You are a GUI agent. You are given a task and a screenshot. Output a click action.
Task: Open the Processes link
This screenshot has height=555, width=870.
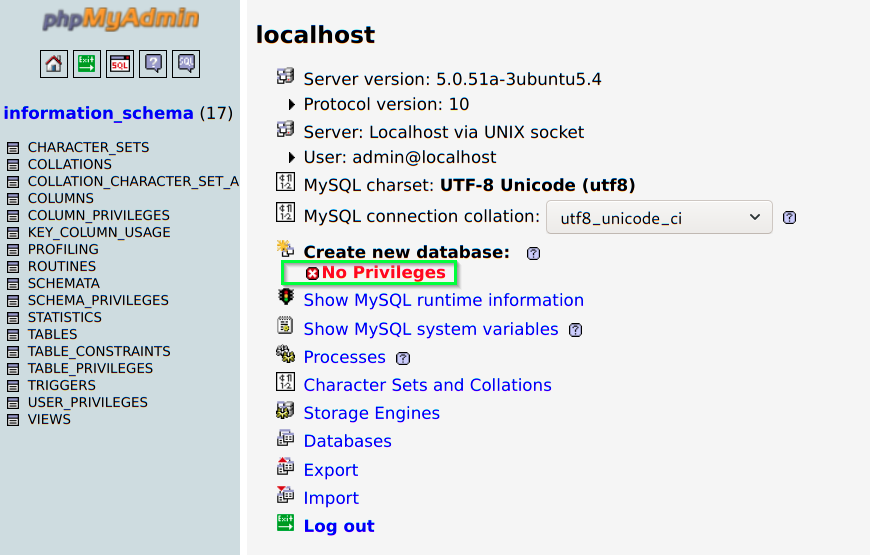[345, 357]
